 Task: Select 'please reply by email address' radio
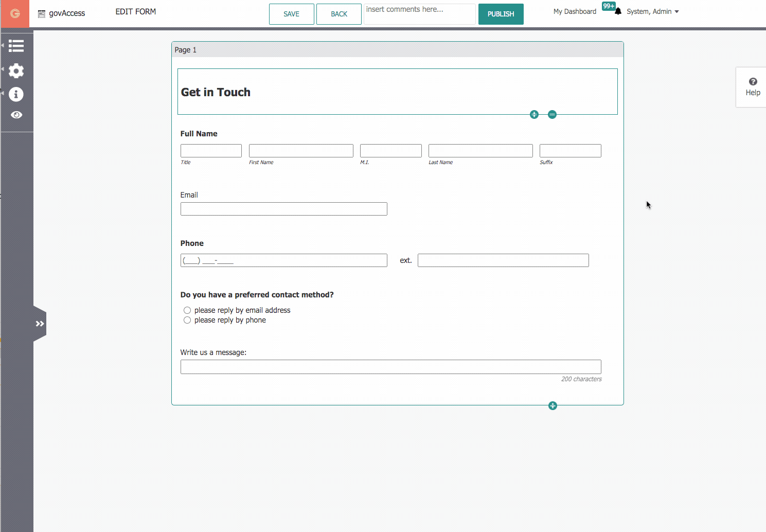coord(187,310)
